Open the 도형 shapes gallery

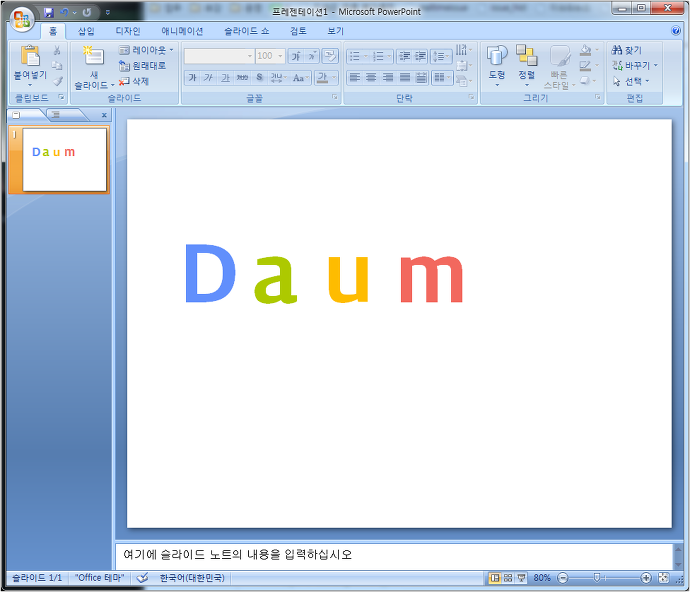coord(497,65)
